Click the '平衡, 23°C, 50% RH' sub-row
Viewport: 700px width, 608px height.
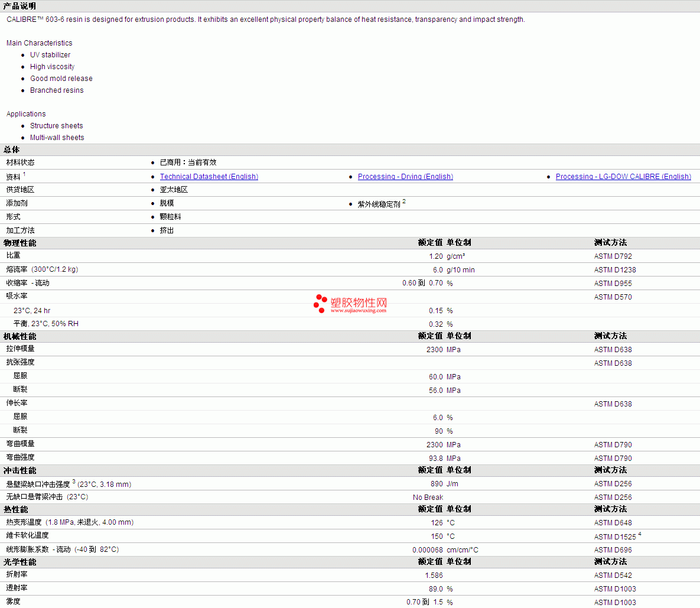coord(45,324)
